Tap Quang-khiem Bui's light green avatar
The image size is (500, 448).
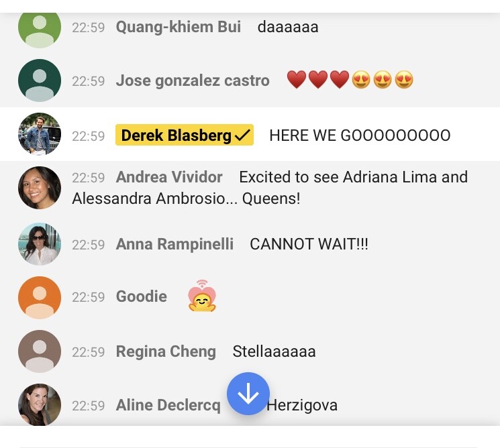pyautogui.click(x=40, y=28)
